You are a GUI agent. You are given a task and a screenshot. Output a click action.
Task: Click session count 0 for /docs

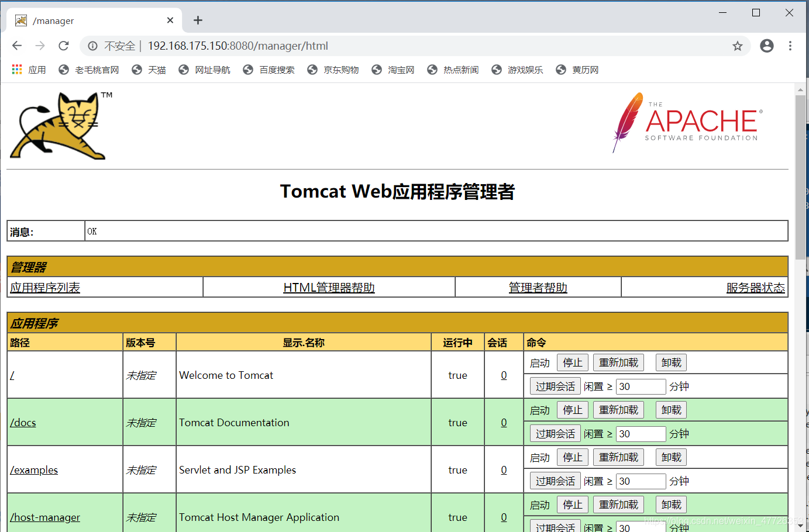(504, 423)
